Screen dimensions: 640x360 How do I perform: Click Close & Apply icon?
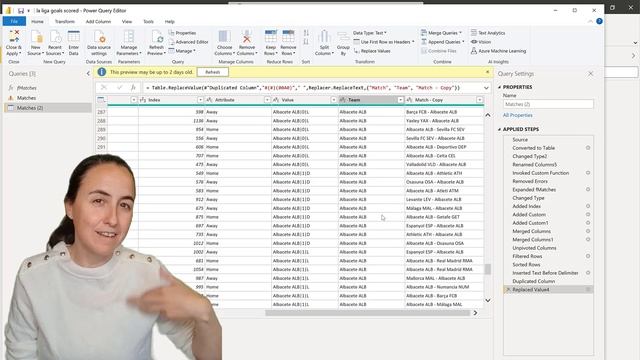click(13, 37)
